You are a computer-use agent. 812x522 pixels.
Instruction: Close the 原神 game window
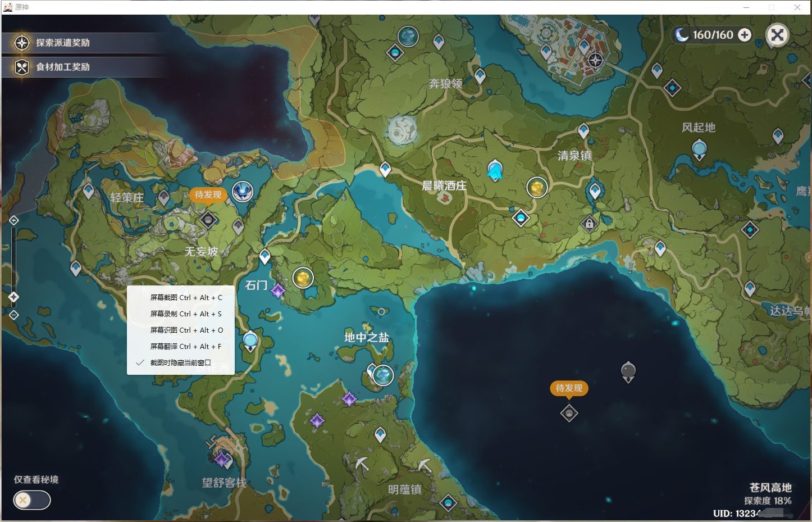(x=797, y=7)
